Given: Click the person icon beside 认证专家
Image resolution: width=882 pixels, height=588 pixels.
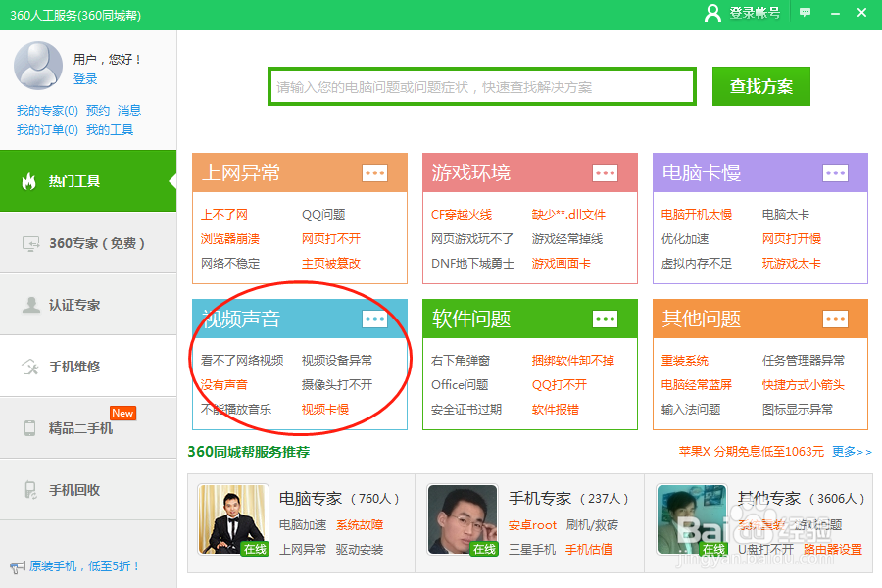Looking at the screenshot, I should (31, 305).
